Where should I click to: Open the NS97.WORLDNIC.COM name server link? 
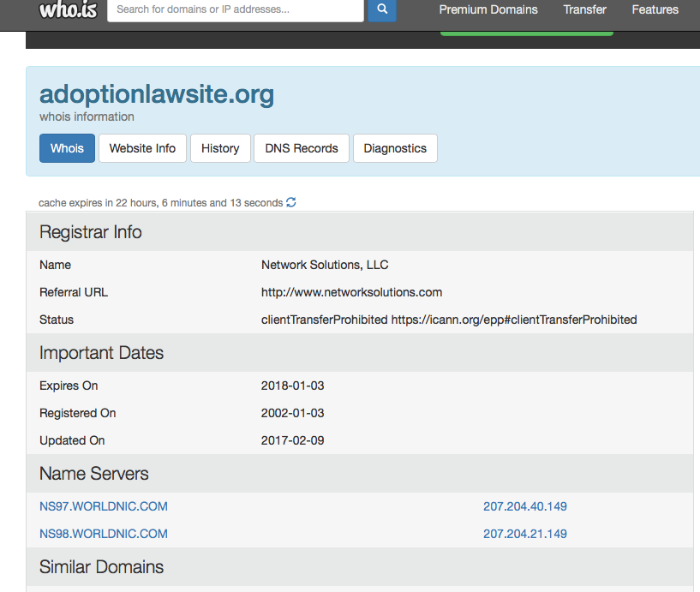[x=104, y=506]
